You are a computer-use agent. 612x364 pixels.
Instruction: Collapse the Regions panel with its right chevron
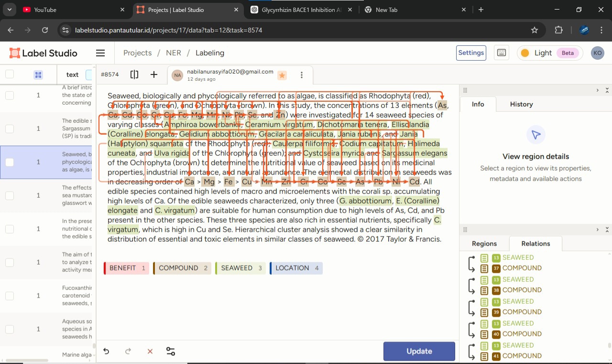(597, 229)
